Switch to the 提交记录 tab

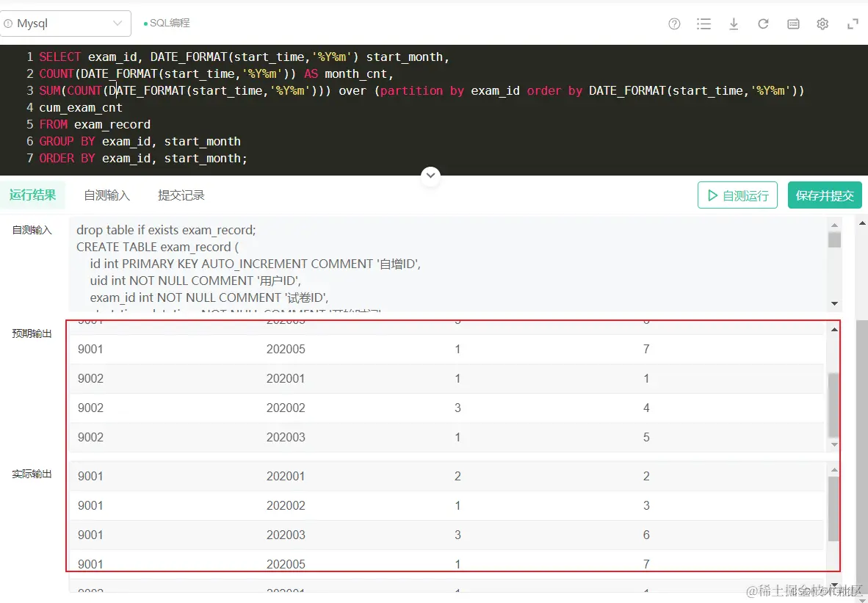pyautogui.click(x=181, y=195)
